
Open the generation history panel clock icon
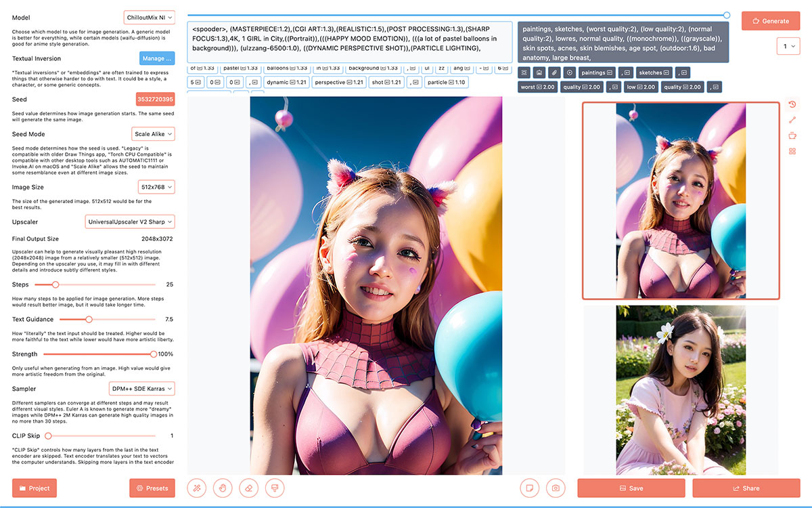[792, 104]
